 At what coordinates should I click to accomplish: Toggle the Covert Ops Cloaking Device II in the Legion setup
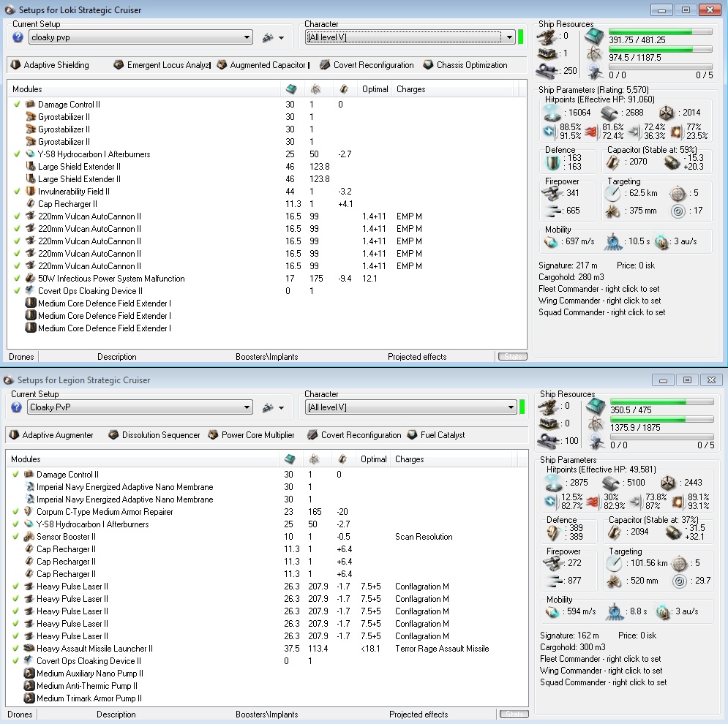(16, 660)
